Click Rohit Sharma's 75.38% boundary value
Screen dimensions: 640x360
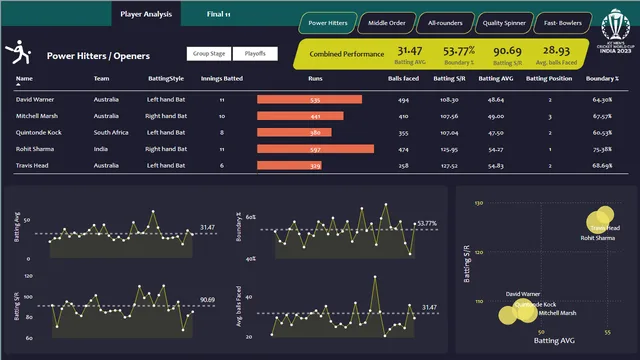(602, 149)
